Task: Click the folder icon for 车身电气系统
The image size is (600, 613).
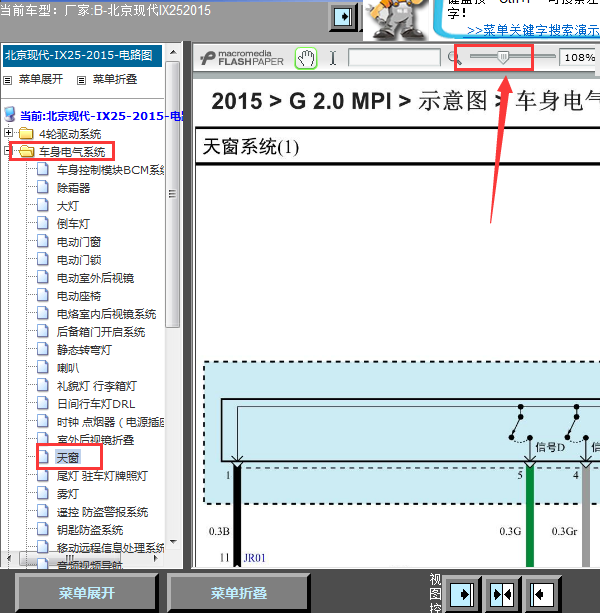Action: point(26,152)
